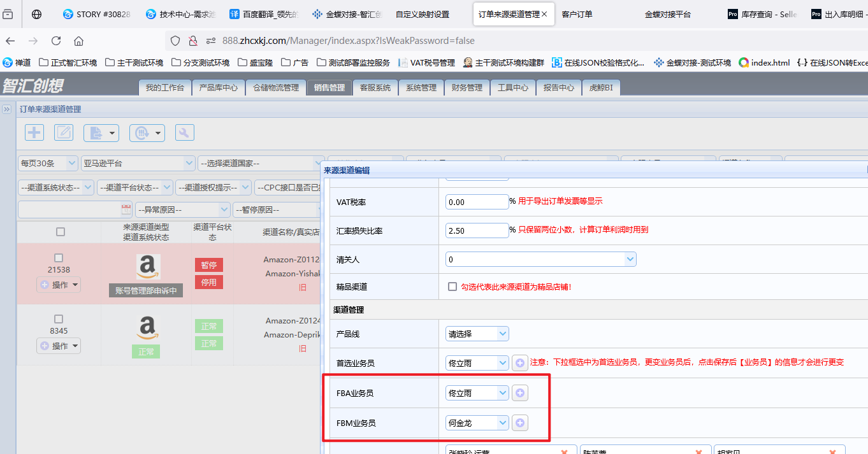
Task: Expand the 渠道系统状态 filter dropdown
Action: coord(56,188)
